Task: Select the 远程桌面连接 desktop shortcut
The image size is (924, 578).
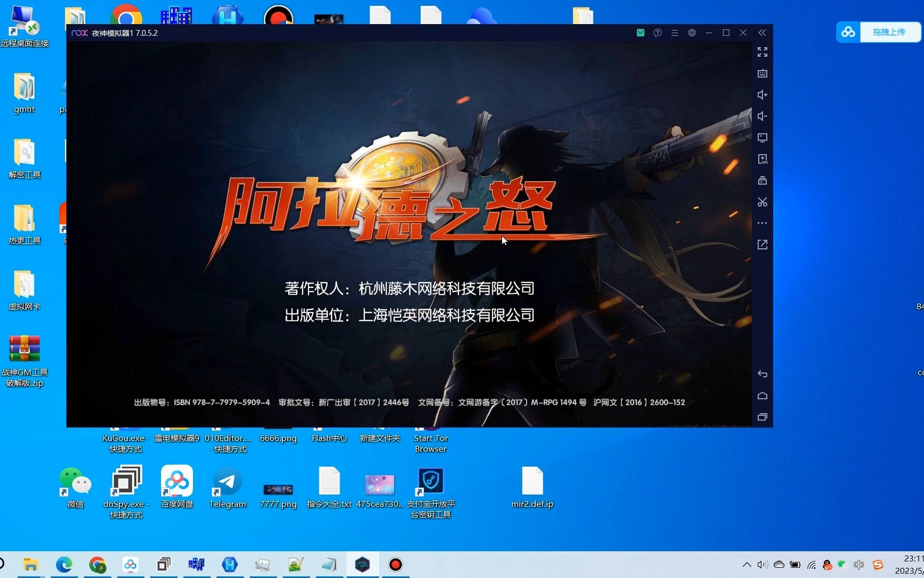Action: tap(24, 27)
